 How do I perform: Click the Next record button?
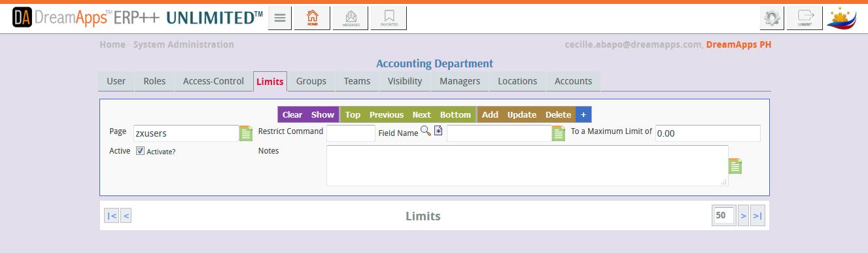pyautogui.click(x=422, y=114)
